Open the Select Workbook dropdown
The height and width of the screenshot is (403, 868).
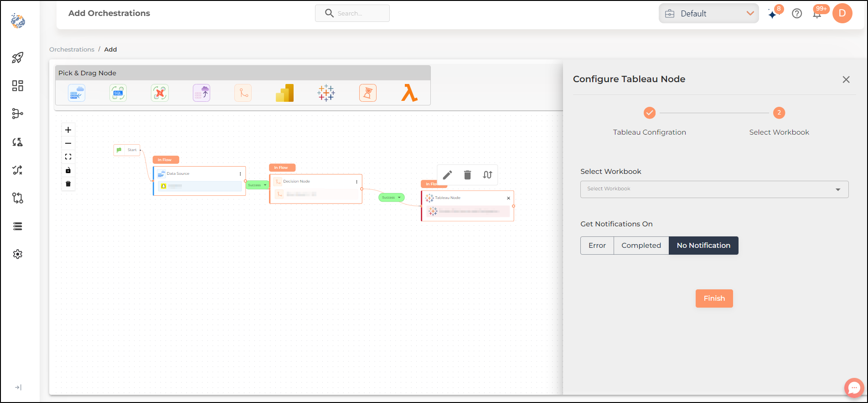pyautogui.click(x=714, y=189)
